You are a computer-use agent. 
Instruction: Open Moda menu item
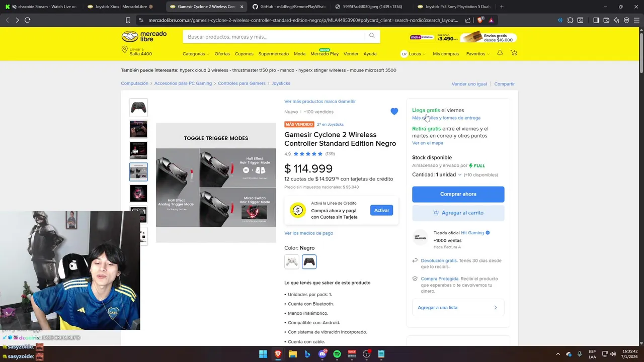(299, 54)
